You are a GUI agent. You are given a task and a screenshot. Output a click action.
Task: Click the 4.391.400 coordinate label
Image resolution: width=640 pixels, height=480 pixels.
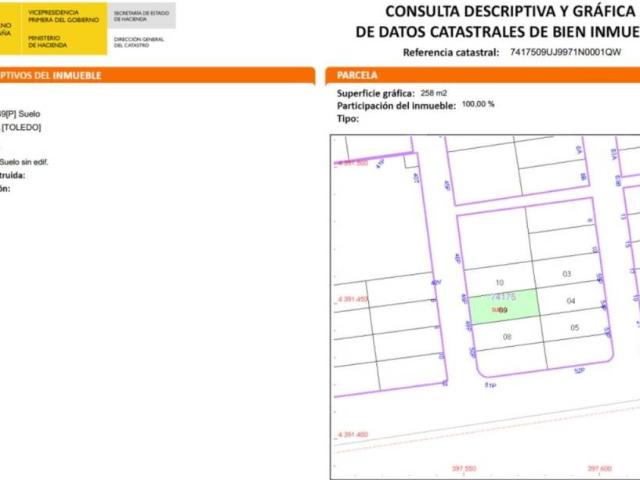pyautogui.click(x=353, y=435)
